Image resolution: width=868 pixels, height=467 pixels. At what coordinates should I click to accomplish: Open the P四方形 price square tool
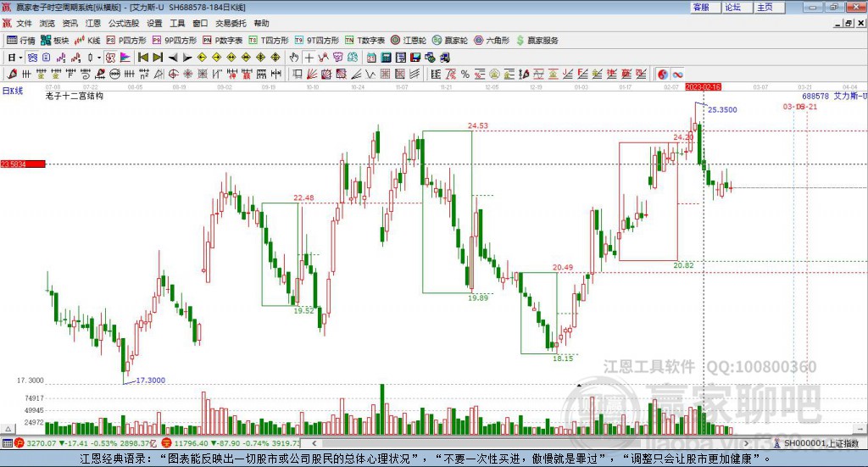[x=126, y=41]
